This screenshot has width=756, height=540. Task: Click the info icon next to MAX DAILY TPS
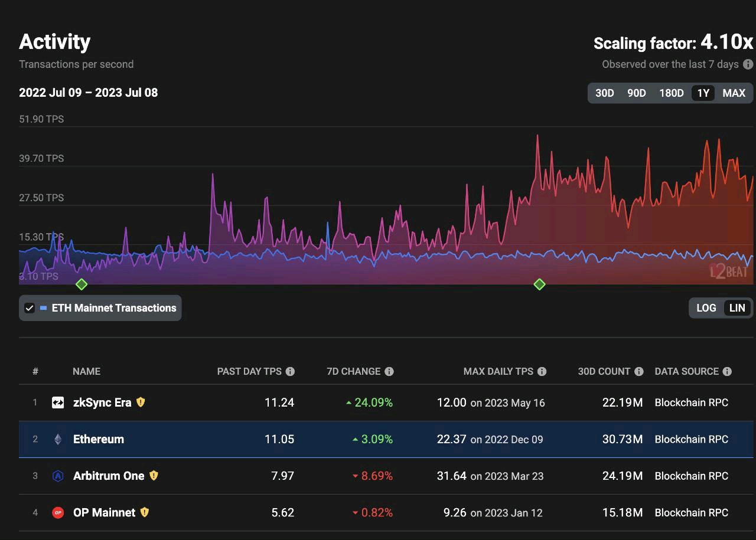pyautogui.click(x=542, y=371)
